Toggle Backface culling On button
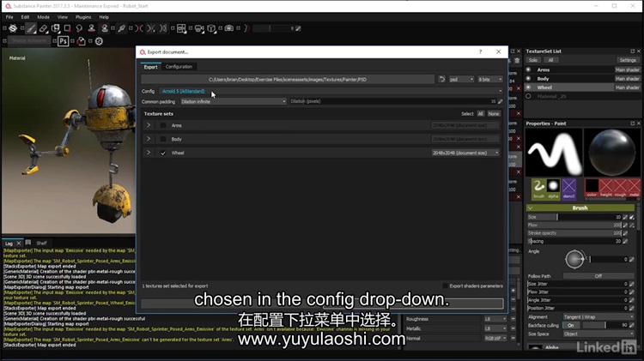This screenshot has width=644, height=361. click(x=571, y=325)
